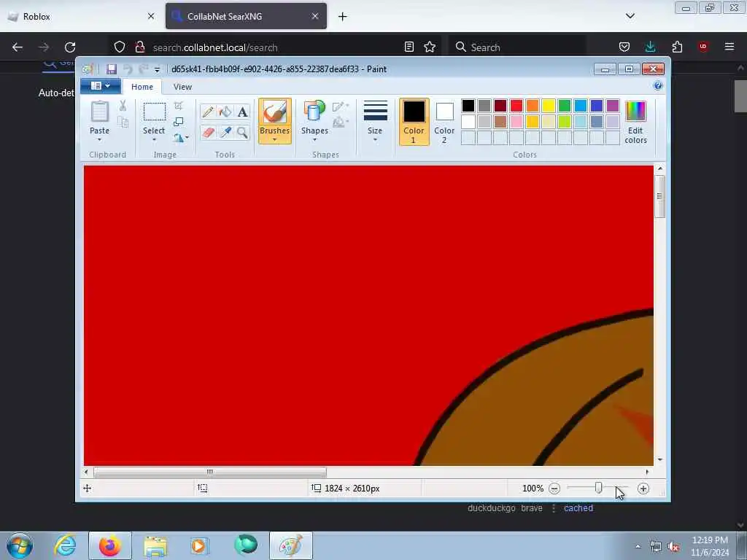Open Firefox list all tabs chevron
The height and width of the screenshot is (560, 747).
click(x=630, y=16)
